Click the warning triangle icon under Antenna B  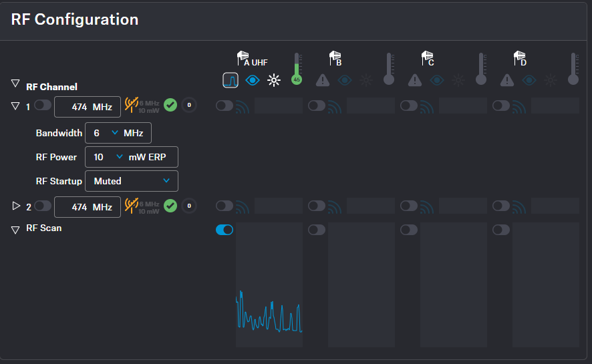(323, 81)
